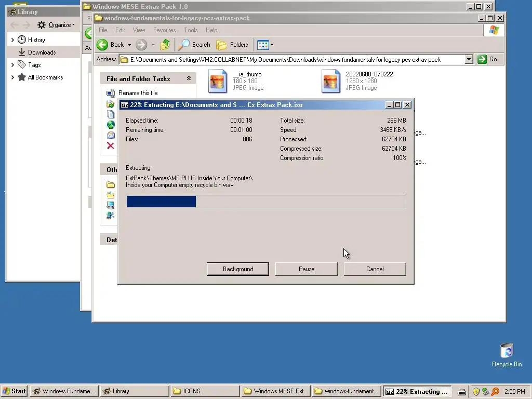This screenshot has height=399, width=532.
Task: Cancel the extraction
Action: tap(375, 269)
